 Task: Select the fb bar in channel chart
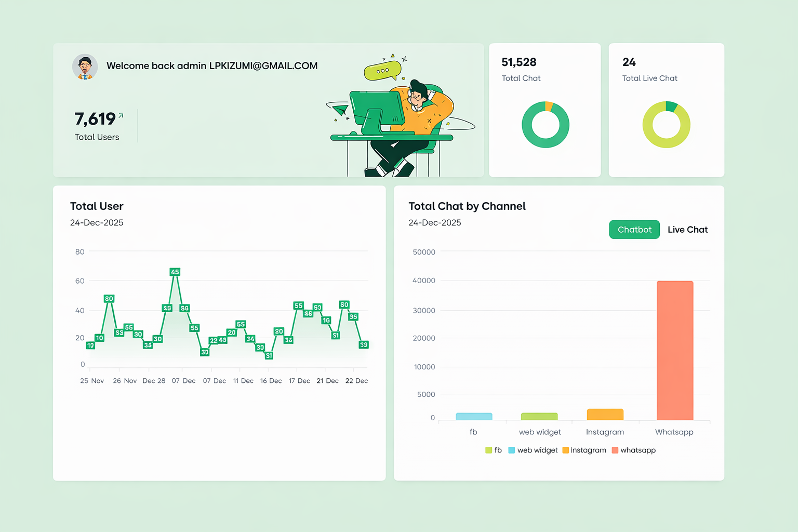474,417
